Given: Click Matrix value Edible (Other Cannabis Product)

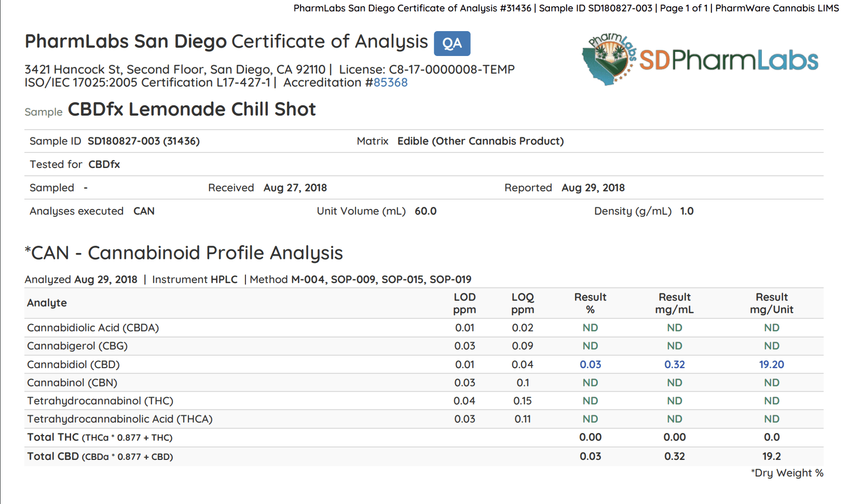Looking at the screenshot, I should [481, 141].
